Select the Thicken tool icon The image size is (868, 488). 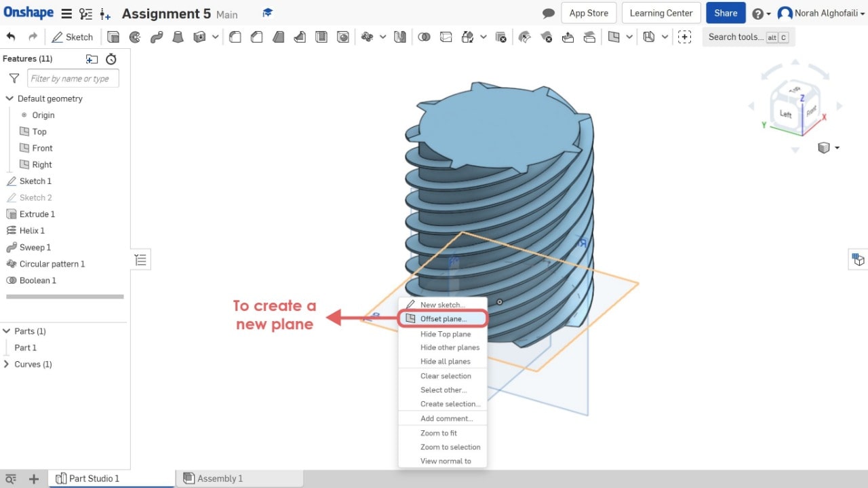click(x=199, y=37)
